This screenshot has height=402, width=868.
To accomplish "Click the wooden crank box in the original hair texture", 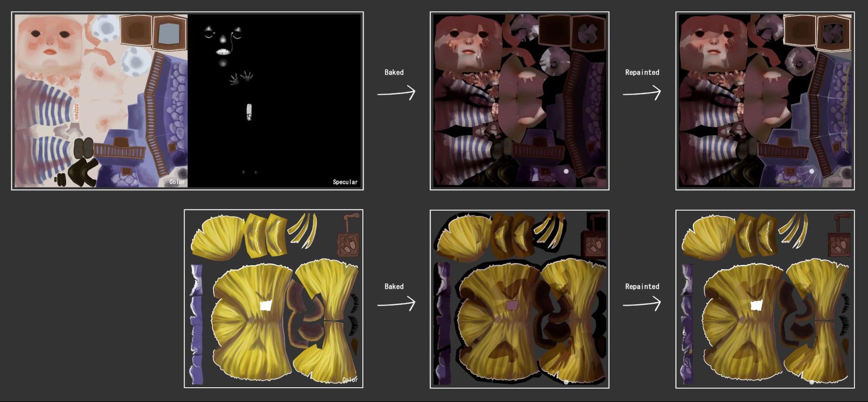I will (x=348, y=244).
